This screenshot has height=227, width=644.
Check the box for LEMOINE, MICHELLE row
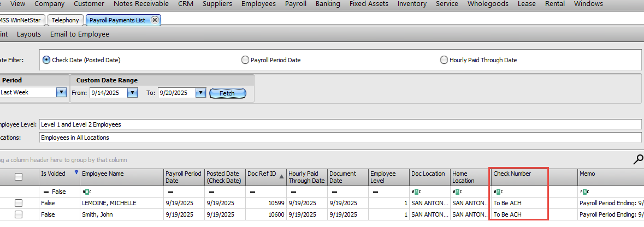point(19,203)
